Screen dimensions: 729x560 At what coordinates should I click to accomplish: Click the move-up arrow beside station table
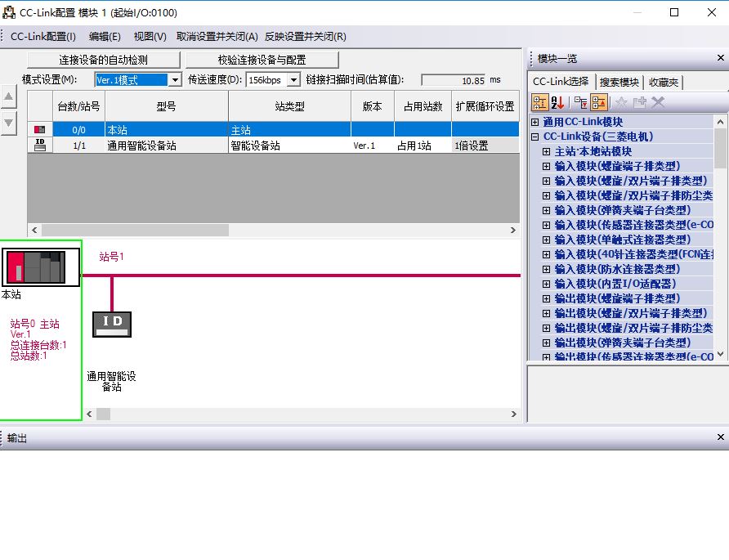[9, 96]
